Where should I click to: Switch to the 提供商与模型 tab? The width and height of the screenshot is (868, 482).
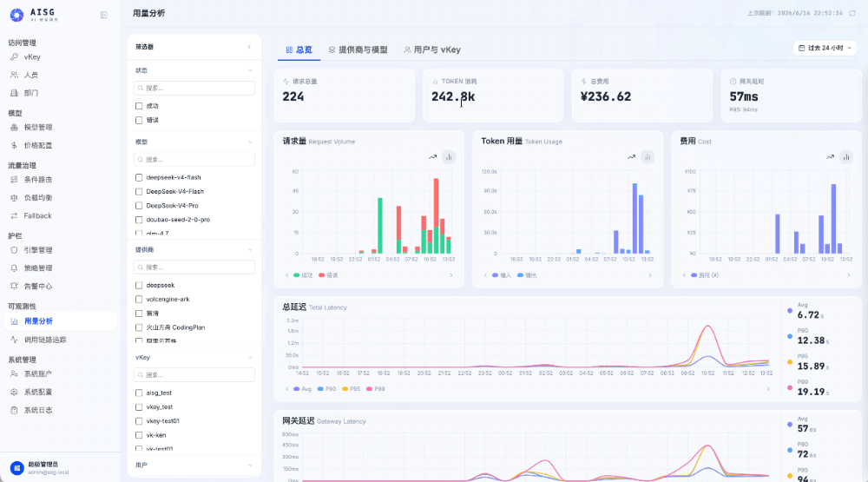[x=358, y=50]
